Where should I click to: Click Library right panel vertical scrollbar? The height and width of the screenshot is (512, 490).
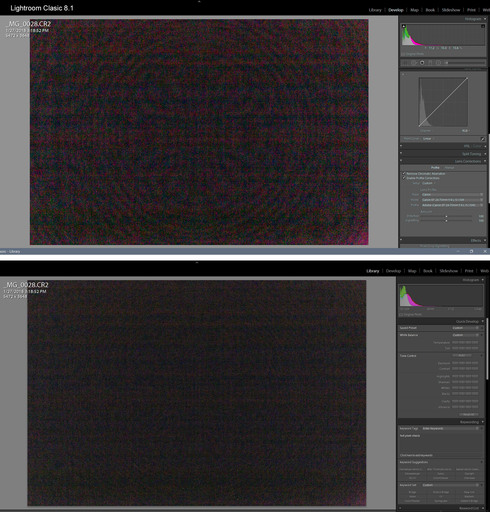click(x=487, y=348)
